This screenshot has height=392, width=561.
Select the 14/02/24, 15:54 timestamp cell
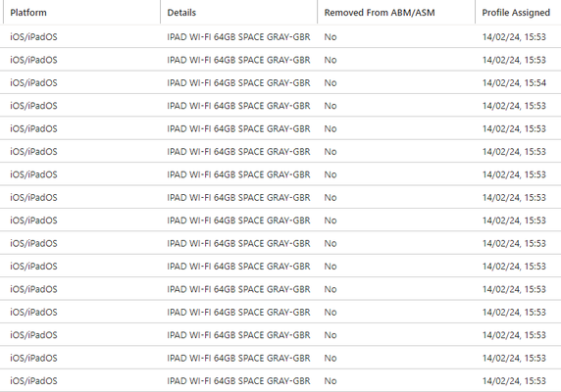514,83
